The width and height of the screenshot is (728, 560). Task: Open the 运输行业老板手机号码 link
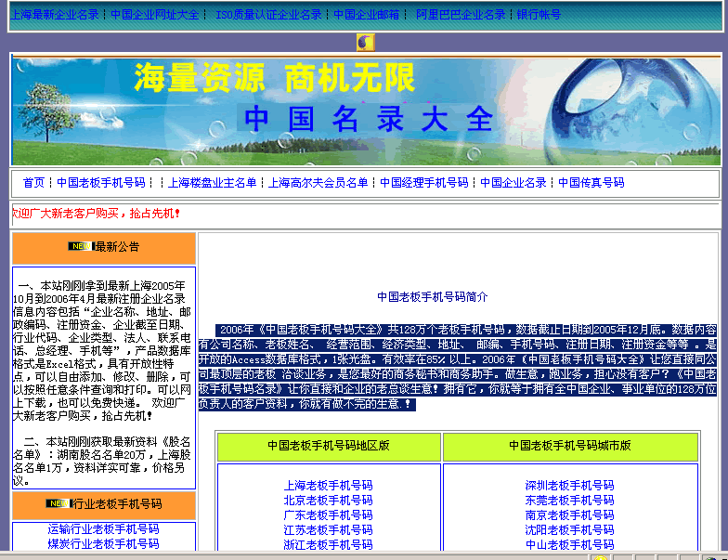pos(104,529)
